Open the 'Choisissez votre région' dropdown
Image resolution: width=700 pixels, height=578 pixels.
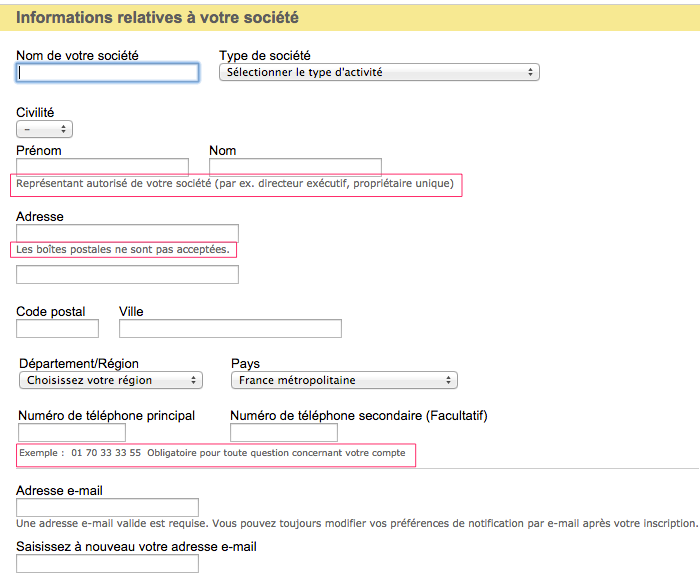(110, 380)
